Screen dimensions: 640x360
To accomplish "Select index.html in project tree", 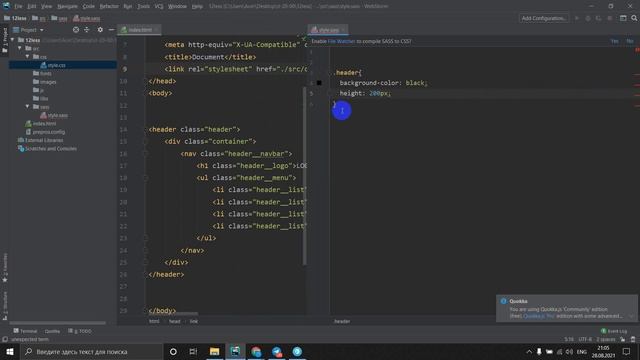I will [x=41, y=123].
